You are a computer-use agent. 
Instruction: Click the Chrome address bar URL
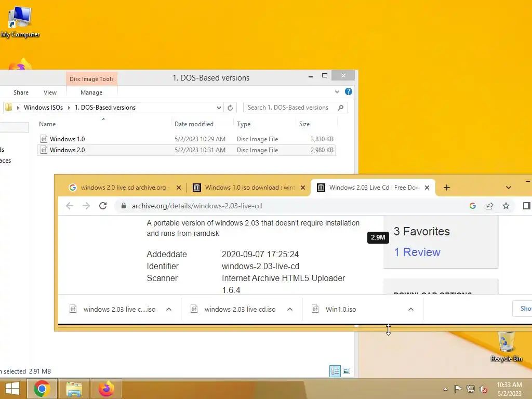tap(197, 206)
